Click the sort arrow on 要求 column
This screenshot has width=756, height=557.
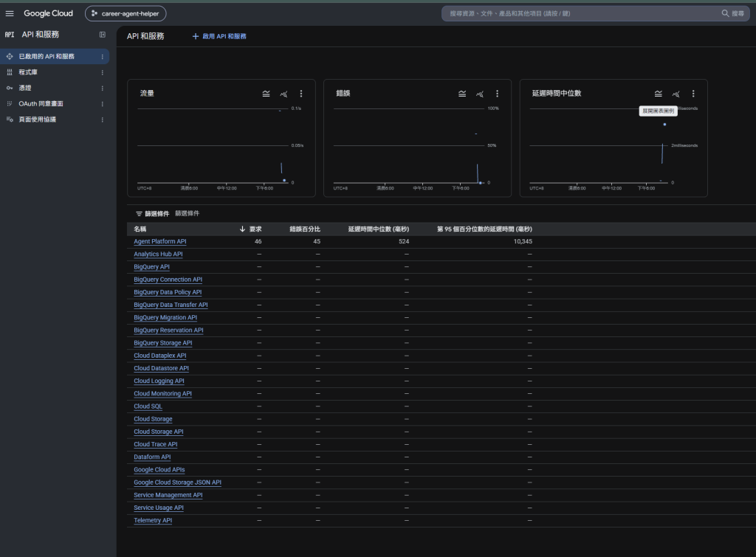[x=242, y=229]
